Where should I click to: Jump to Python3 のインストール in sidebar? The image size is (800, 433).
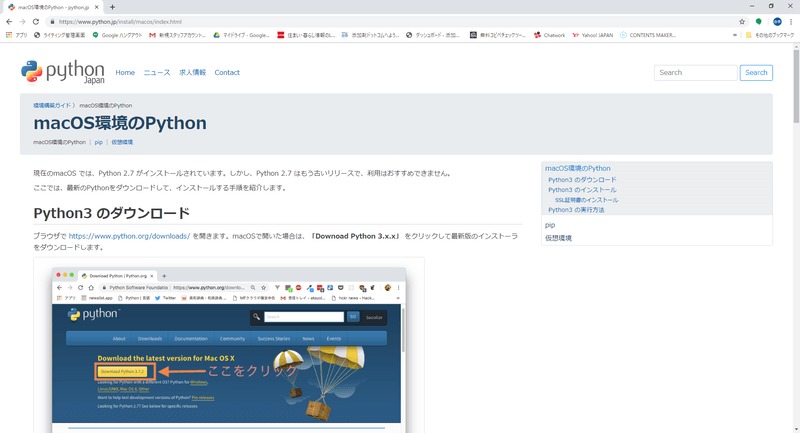[582, 190]
